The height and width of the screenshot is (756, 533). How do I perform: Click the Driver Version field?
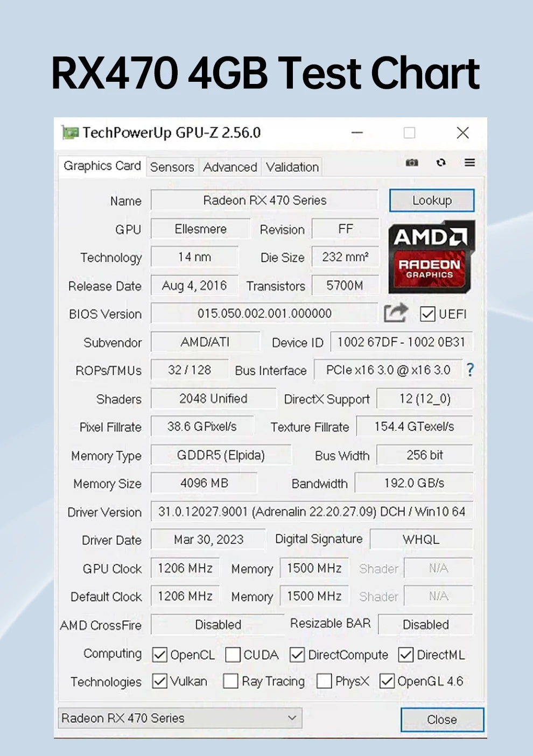tap(312, 511)
